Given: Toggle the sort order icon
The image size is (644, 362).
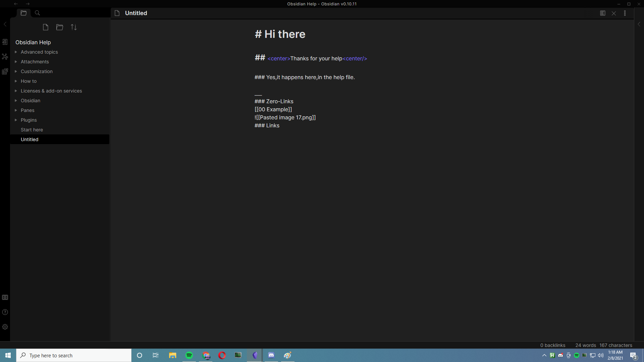Looking at the screenshot, I should point(73,27).
